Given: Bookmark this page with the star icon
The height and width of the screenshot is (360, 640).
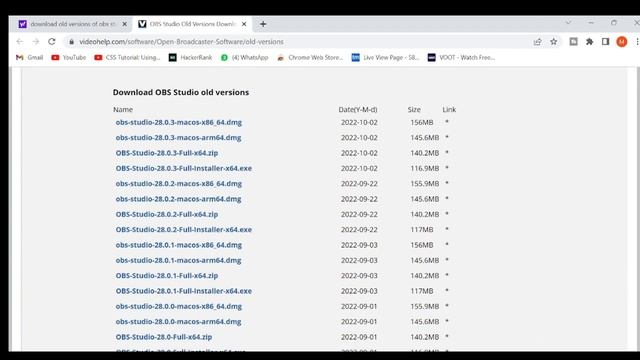Looking at the screenshot, I should point(553,42).
